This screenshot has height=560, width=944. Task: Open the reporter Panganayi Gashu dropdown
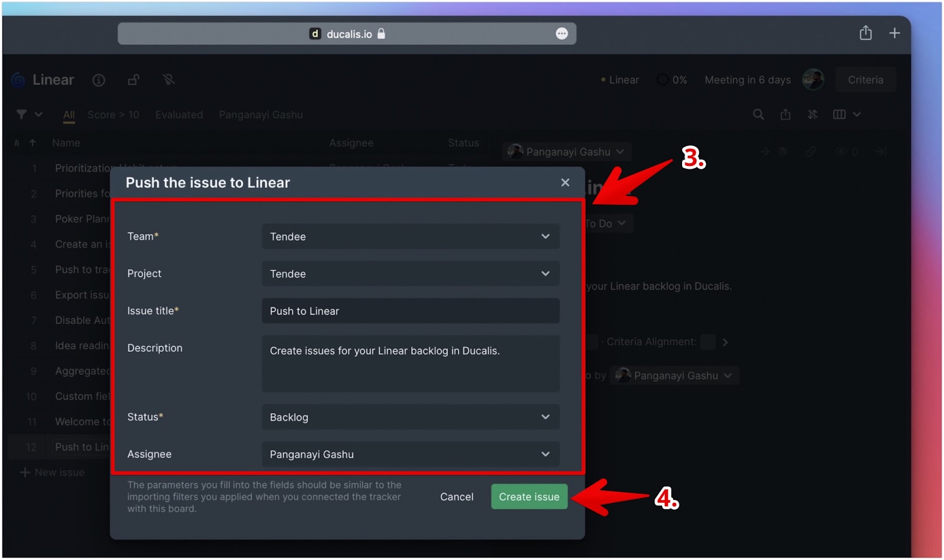675,376
